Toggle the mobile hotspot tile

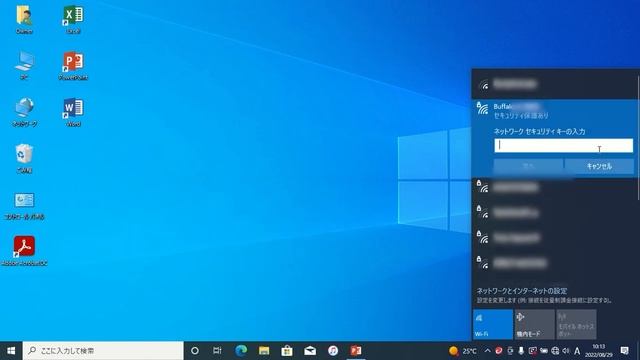pyautogui.click(x=576, y=324)
